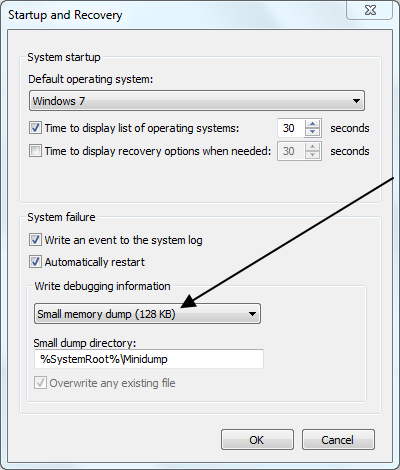
Task: Uncheck Time to display list of operating systems
Action: [35, 128]
